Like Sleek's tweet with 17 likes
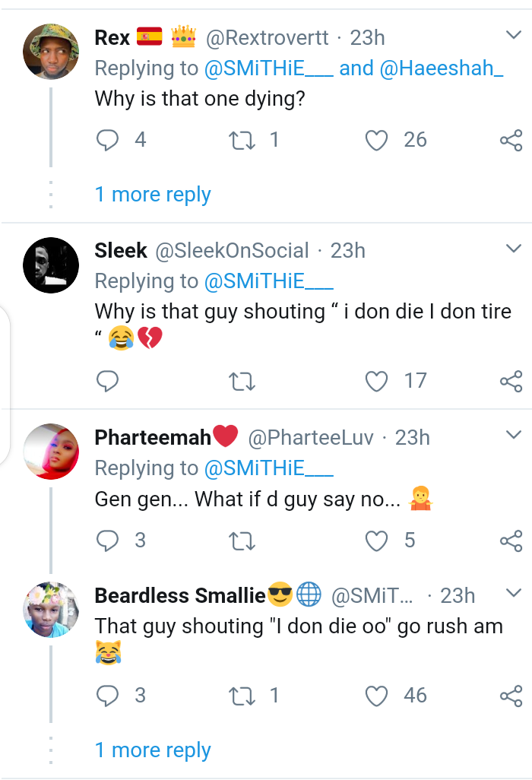Viewport: 532px width, 780px height. pos(377,381)
